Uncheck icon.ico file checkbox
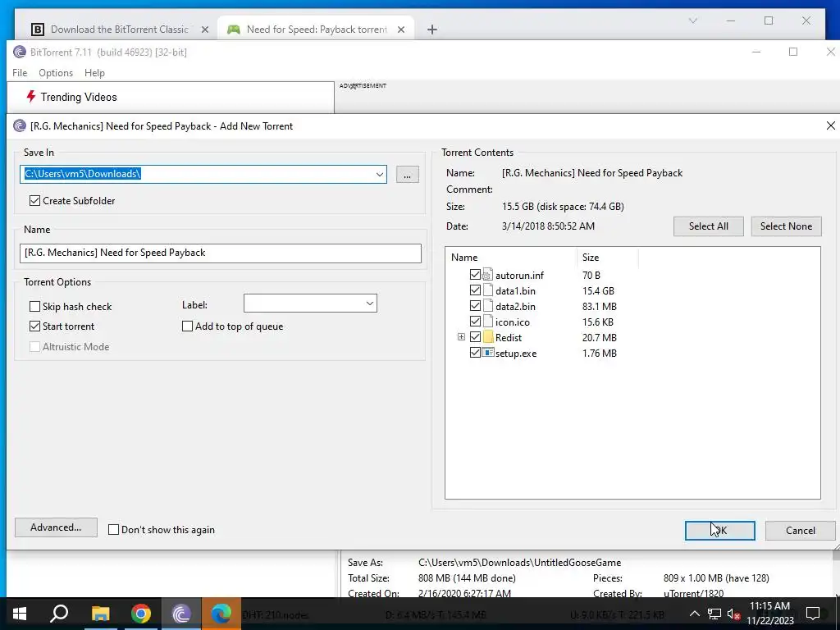 [475, 322]
